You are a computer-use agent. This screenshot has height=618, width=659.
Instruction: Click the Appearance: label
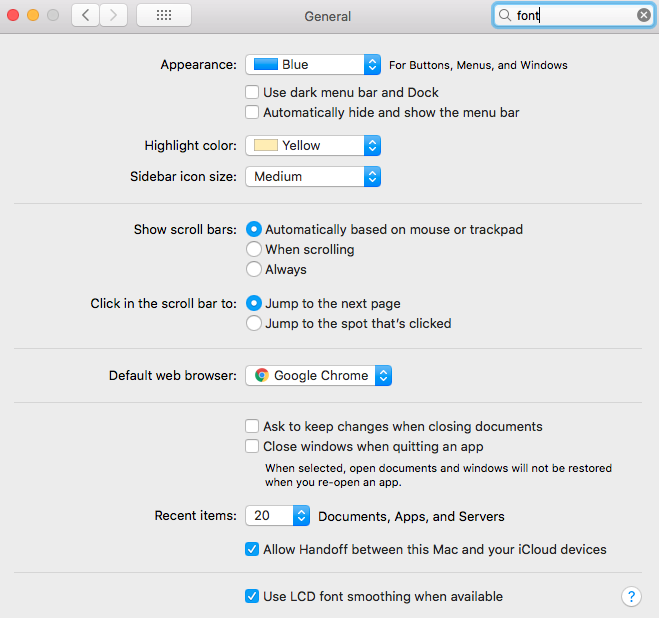(198, 65)
